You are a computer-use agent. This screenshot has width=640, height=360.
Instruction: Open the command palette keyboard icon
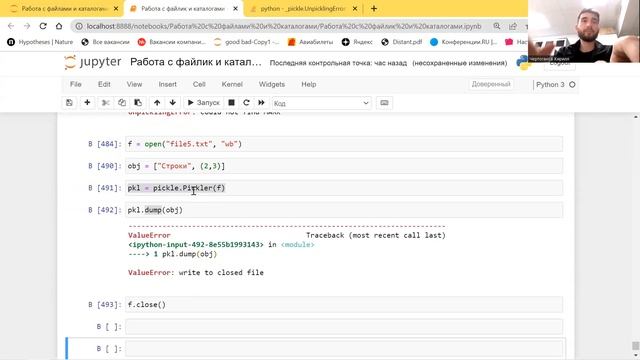(x=384, y=103)
